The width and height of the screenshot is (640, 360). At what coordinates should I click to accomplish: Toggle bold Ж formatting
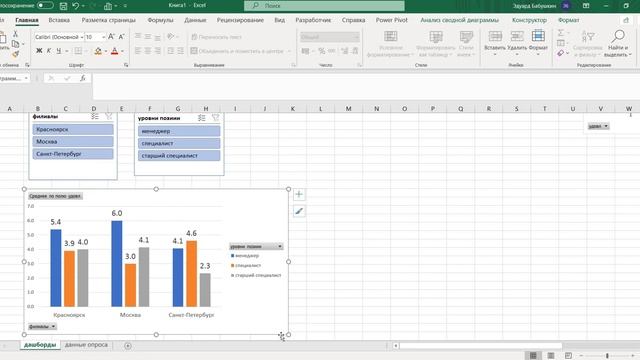coord(39,51)
